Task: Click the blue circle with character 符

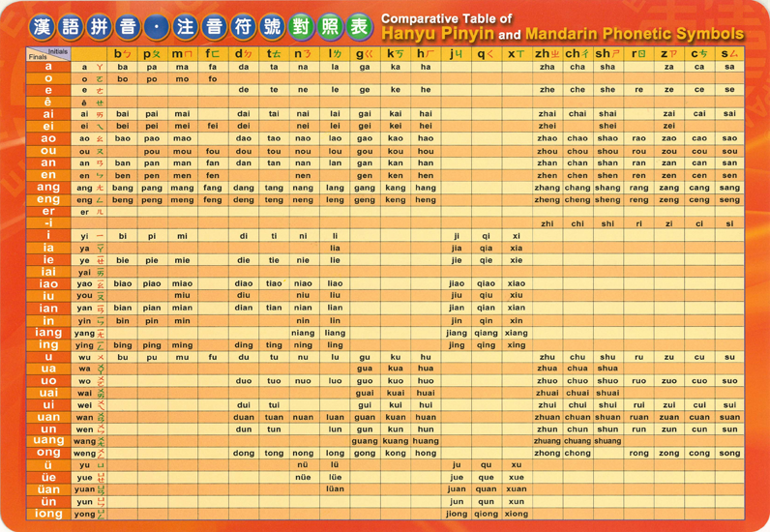Action: 243,26
